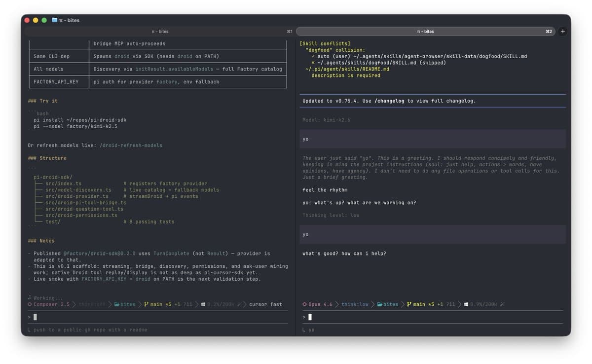Click pi-droid-sdk/ root folder line
The height and width of the screenshot is (364, 592).
click(53, 177)
